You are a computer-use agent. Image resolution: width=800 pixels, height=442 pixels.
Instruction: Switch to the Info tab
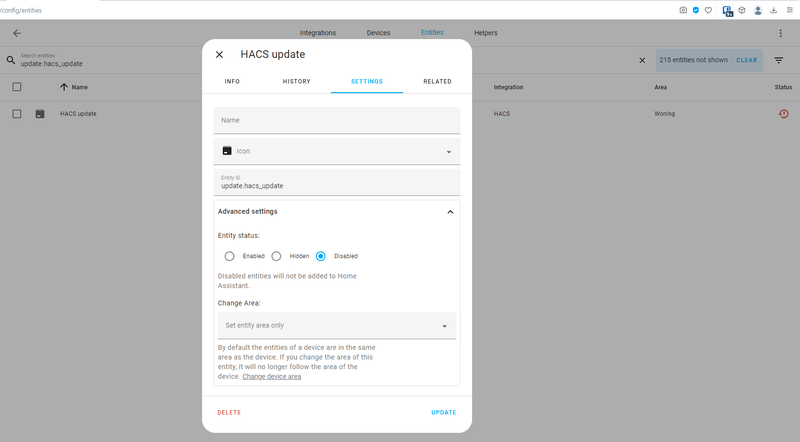coord(232,81)
